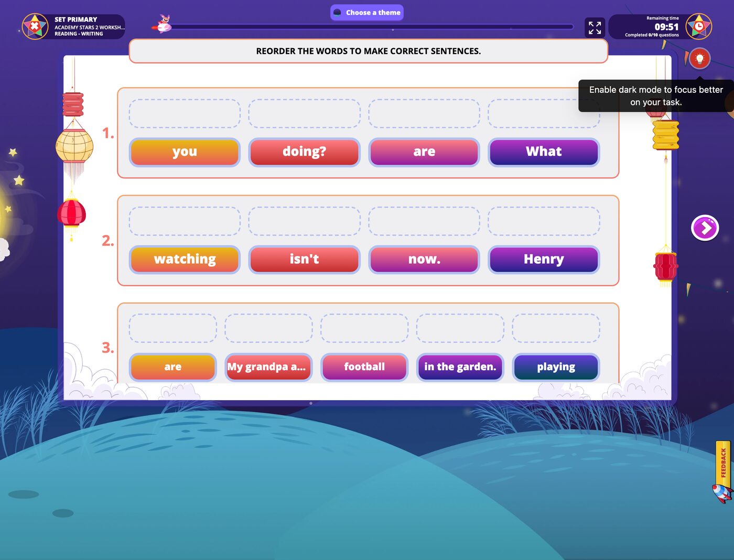Image resolution: width=734 pixels, height=560 pixels.
Task: Select the word 'doing?' tile
Action: pos(304,152)
